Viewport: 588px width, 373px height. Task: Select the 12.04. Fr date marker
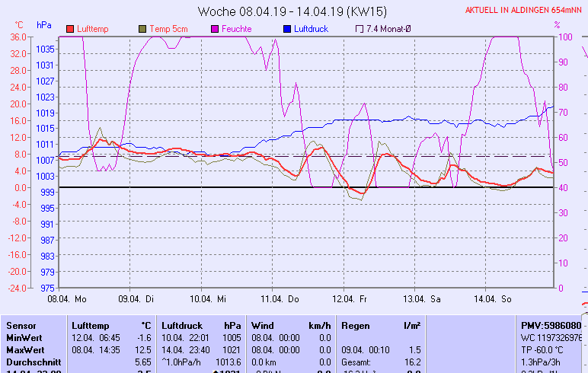pos(352,299)
